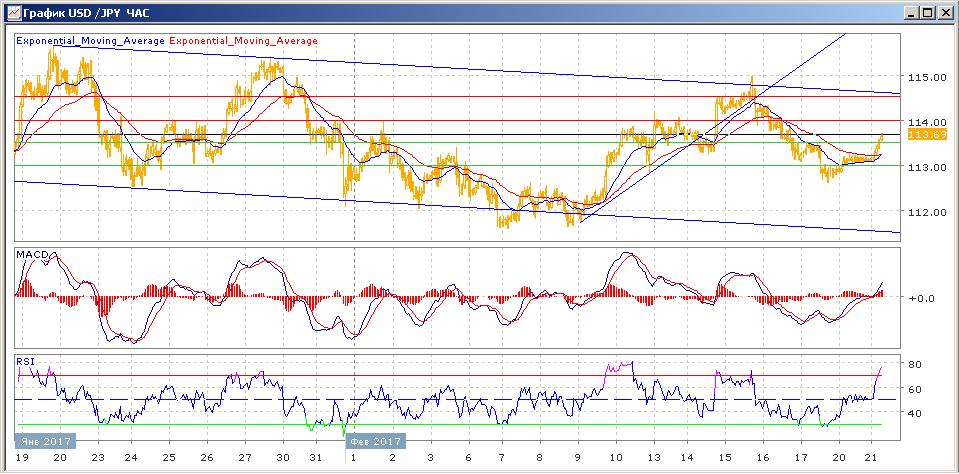The height and width of the screenshot is (474, 959).
Task: Maximize the USD/JPY chart window
Action: [x=926, y=12]
